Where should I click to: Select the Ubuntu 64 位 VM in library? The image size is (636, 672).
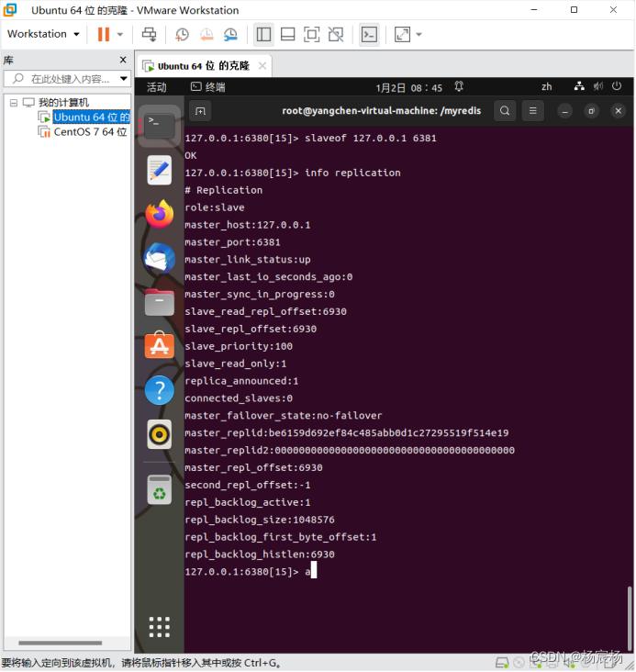[91, 117]
